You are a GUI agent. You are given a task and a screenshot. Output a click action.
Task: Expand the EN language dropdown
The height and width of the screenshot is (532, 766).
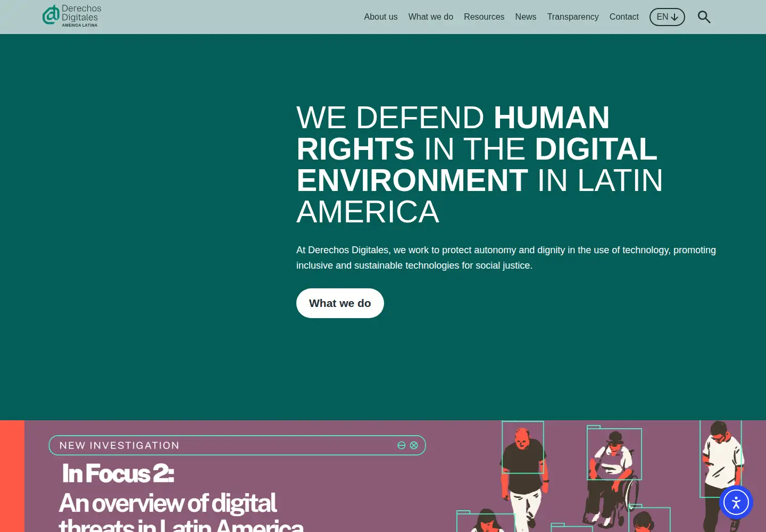click(x=667, y=17)
